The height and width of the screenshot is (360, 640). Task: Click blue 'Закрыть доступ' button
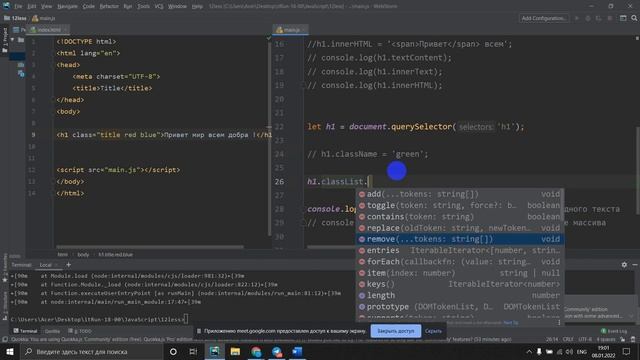click(396, 331)
